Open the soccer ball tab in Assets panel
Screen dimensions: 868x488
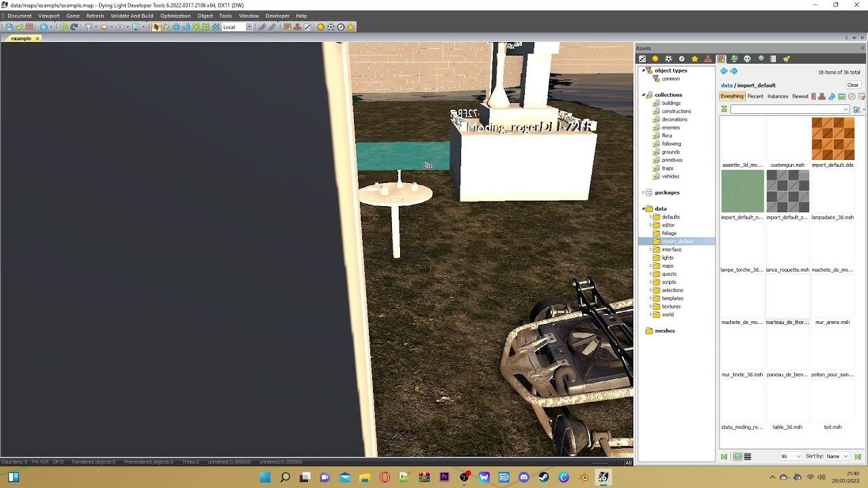click(669, 59)
